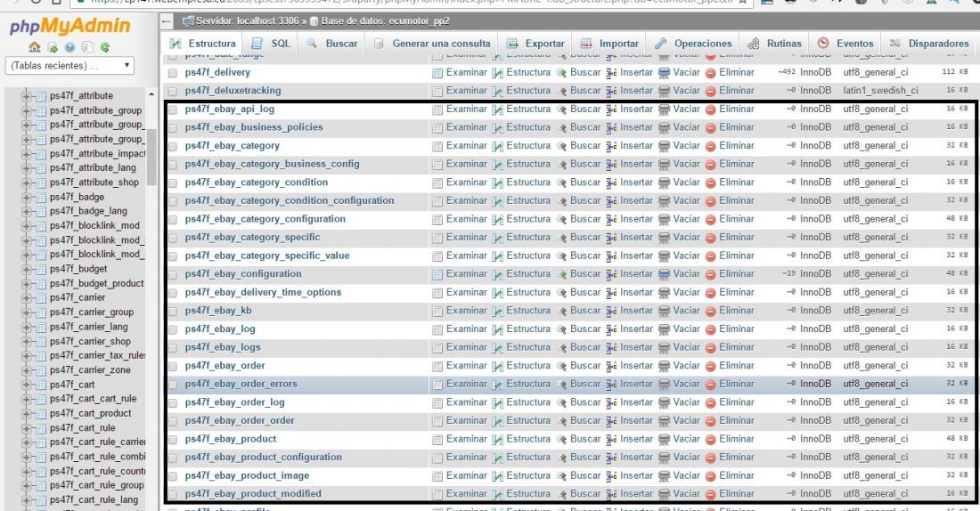Select checkbox for ps47f_ebay_api_log table
980x511 pixels.
[173, 110]
